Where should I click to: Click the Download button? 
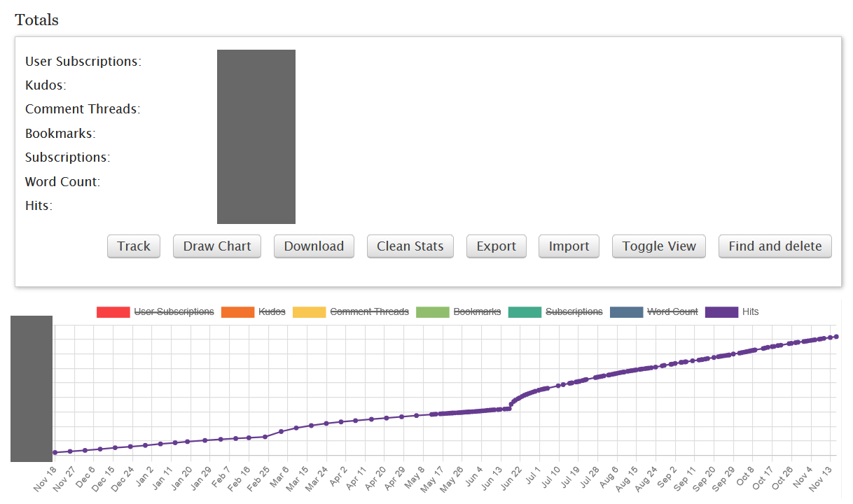click(x=314, y=246)
